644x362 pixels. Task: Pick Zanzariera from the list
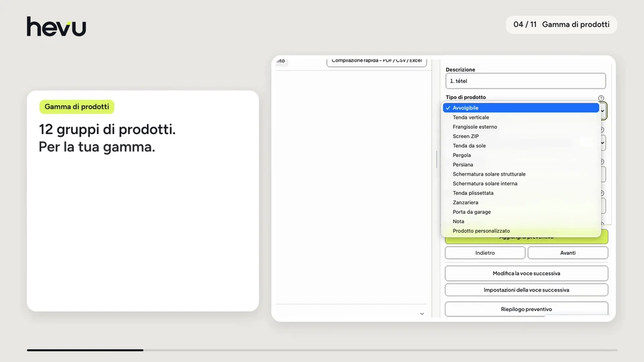pyautogui.click(x=521, y=202)
